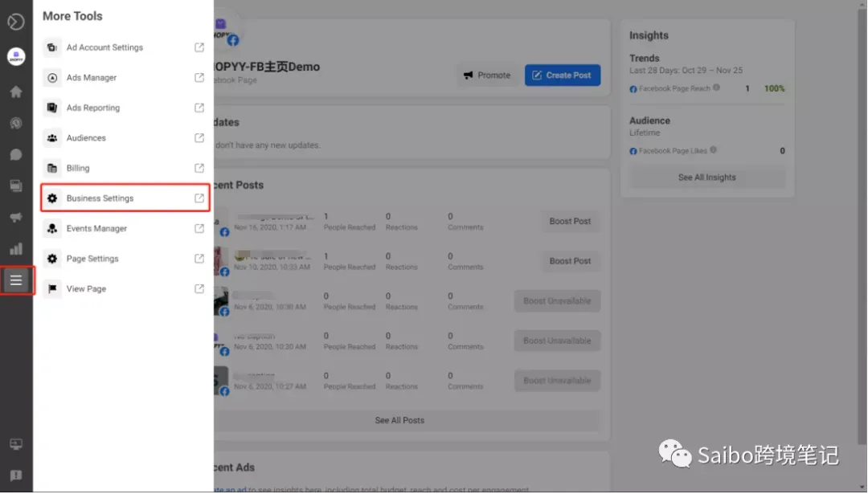The width and height of the screenshot is (868, 494).
Task: Click external link icon beside View Page
Action: [199, 288]
